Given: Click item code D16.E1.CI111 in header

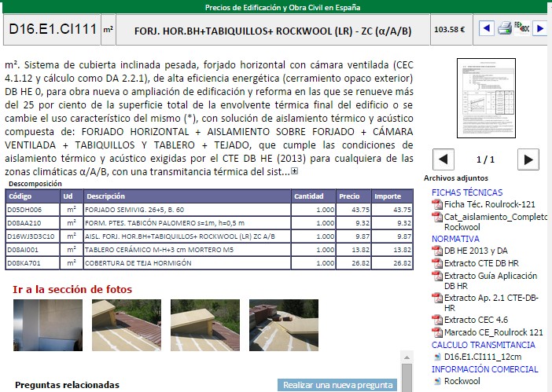Looking at the screenshot, I should click(52, 30).
